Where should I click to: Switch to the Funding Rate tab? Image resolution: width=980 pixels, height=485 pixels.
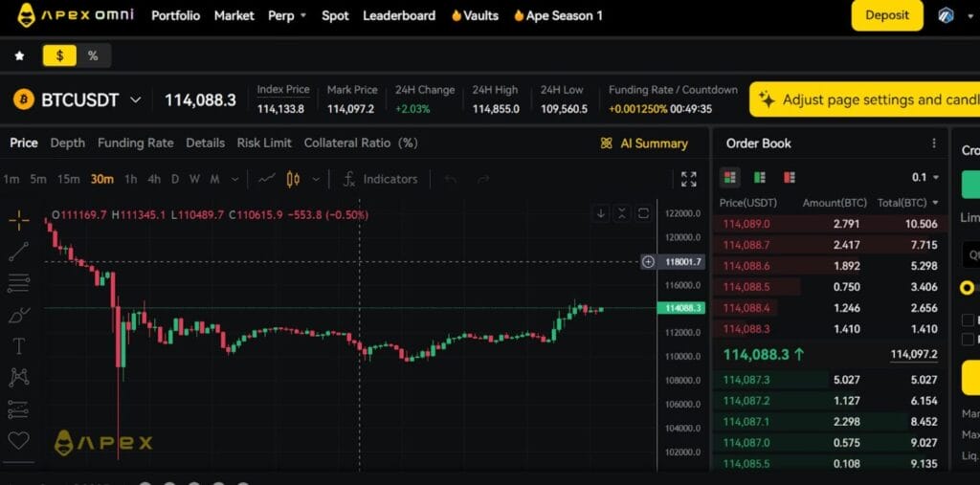[x=136, y=143]
